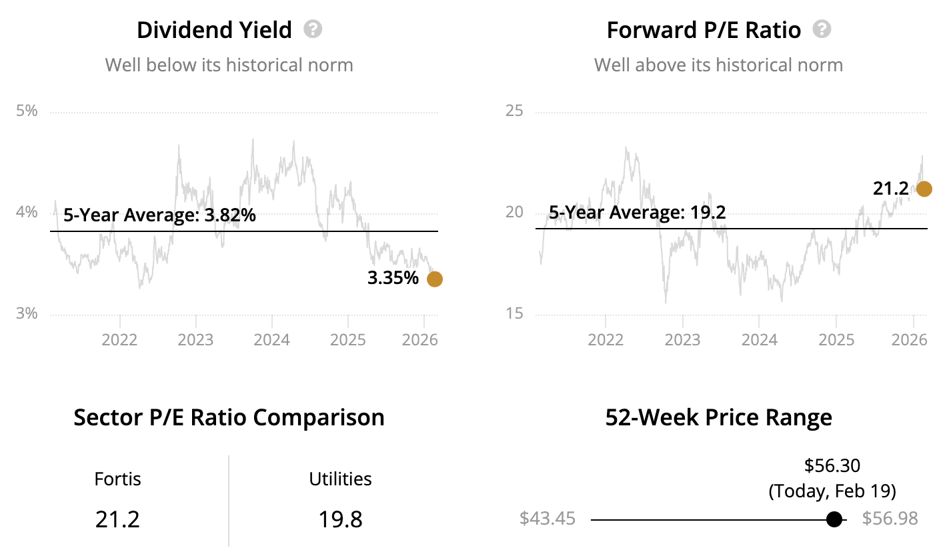Image resolution: width=951 pixels, height=560 pixels.
Task: Click the Dividend Yield help question-mark icon
Action: (x=313, y=29)
